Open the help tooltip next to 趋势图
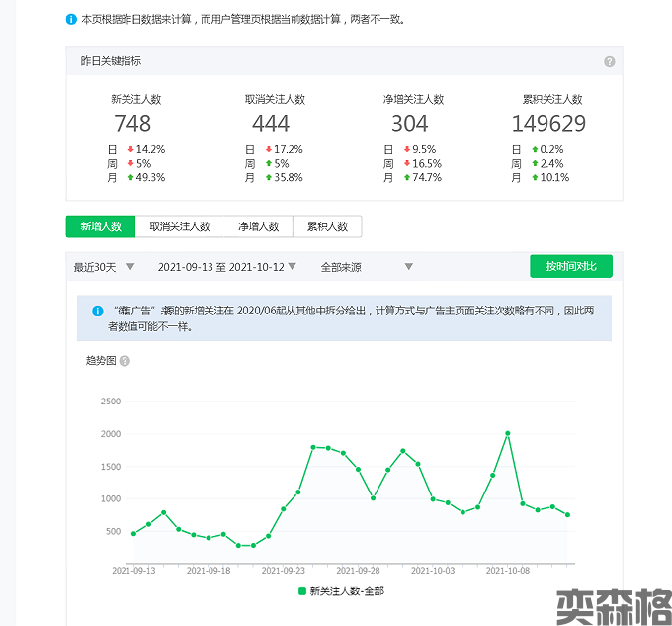The image size is (672, 626). pos(125,361)
